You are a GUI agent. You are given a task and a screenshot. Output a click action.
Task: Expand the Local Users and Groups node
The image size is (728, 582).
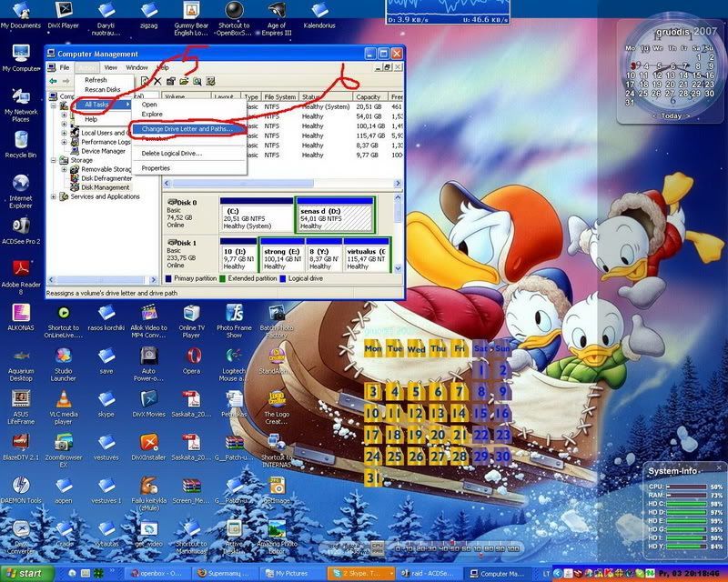pos(64,133)
